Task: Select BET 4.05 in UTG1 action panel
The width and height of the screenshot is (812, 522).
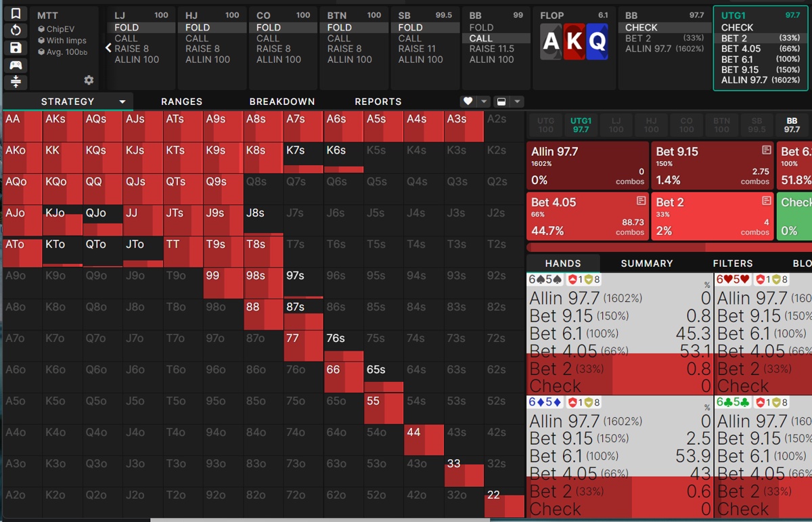Action: click(x=741, y=49)
